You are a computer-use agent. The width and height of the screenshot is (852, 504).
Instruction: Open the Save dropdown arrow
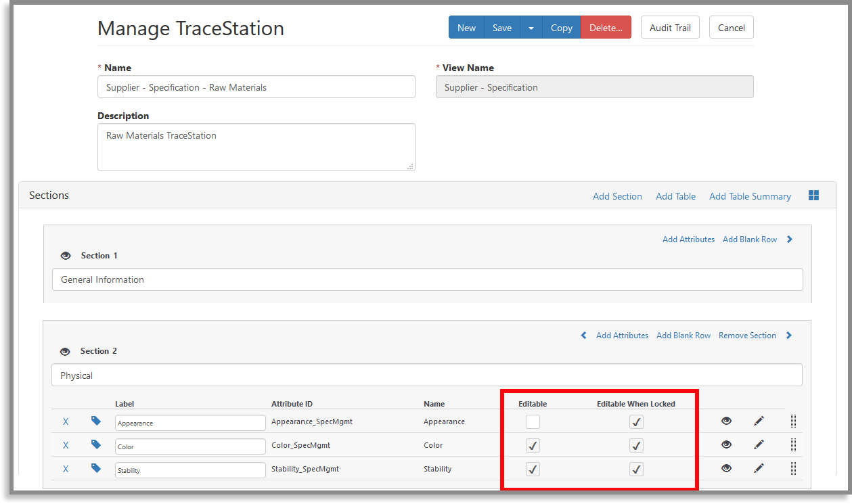[x=531, y=28]
